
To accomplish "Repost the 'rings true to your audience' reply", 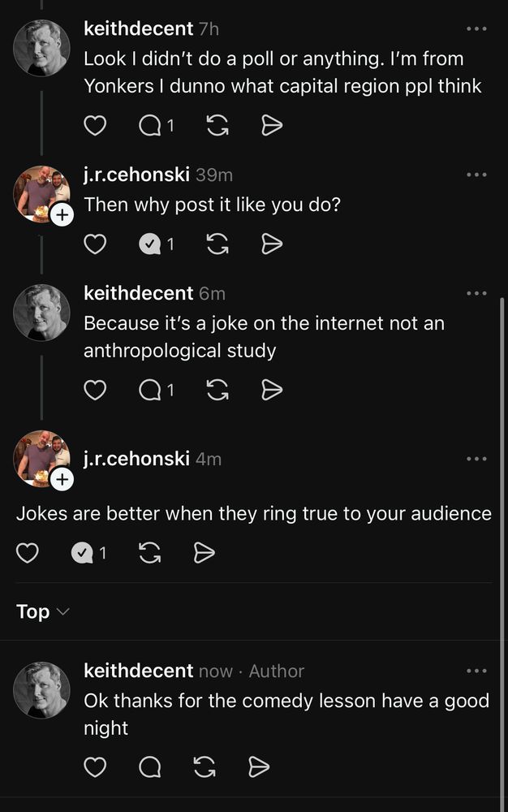I will coord(149,553).
